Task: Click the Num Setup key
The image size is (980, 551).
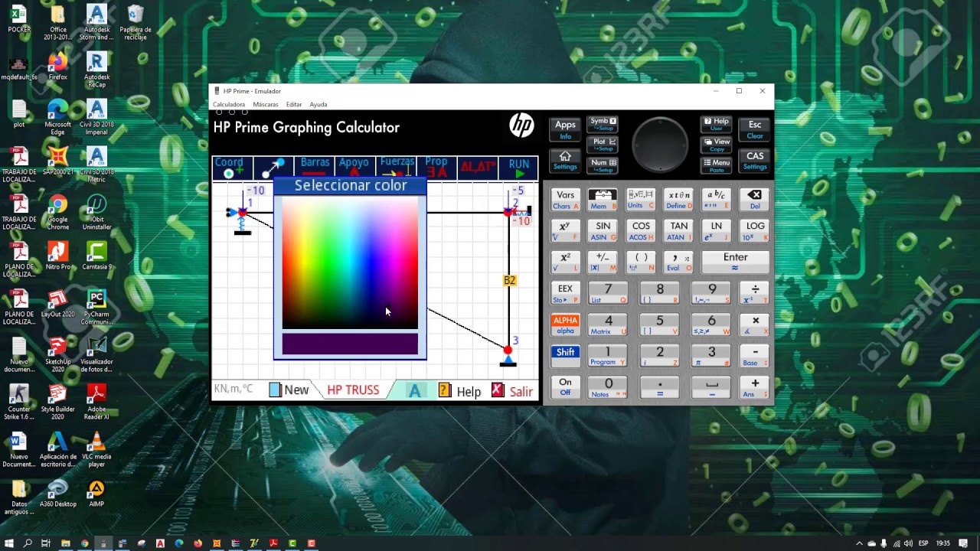Action: coord(603,165)
